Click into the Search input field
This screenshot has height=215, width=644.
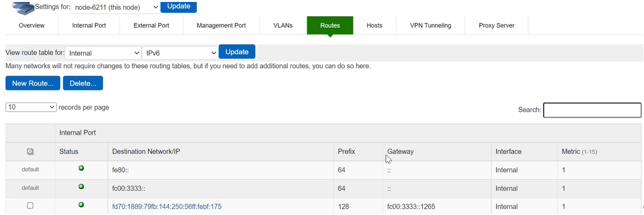click(592, 110)
